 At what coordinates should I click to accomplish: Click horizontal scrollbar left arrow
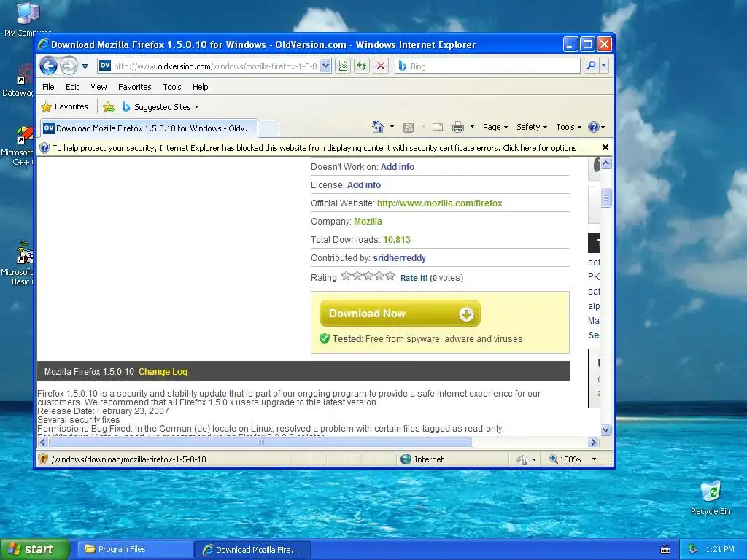coord(43,443)
